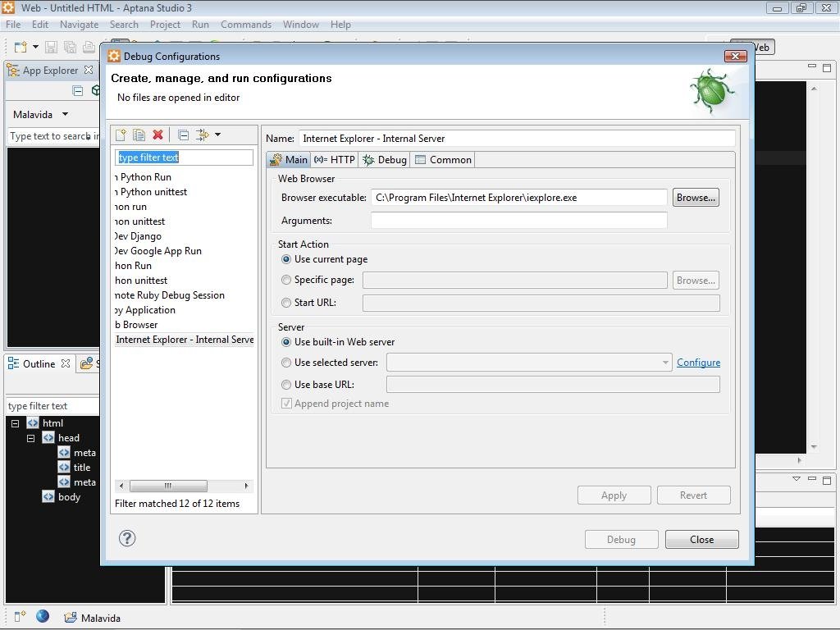Screen dimensions: 840x630
Task: Collapse the head node in Outline
Action: [30, 438]
